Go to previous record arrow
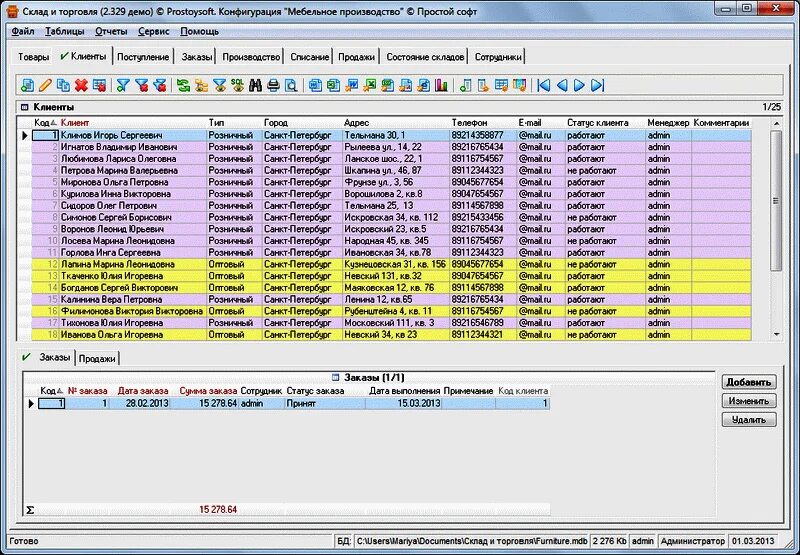 [x=562, y=85]
